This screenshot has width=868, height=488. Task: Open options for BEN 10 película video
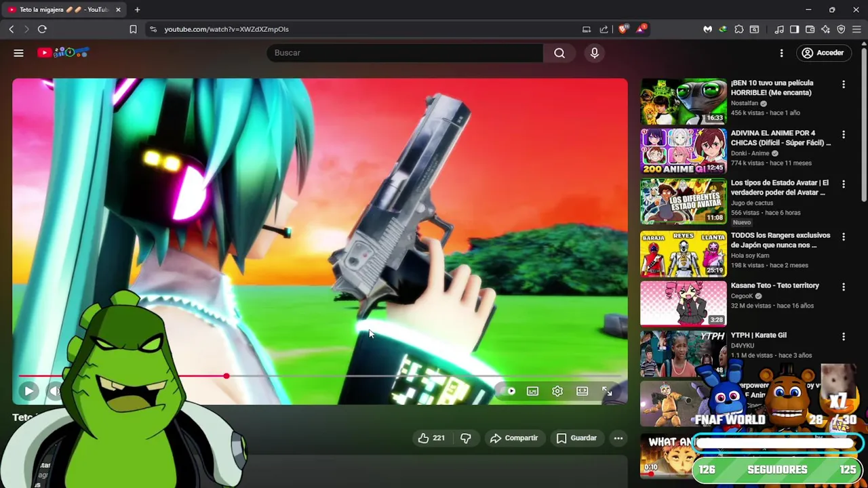coord(844,85)
